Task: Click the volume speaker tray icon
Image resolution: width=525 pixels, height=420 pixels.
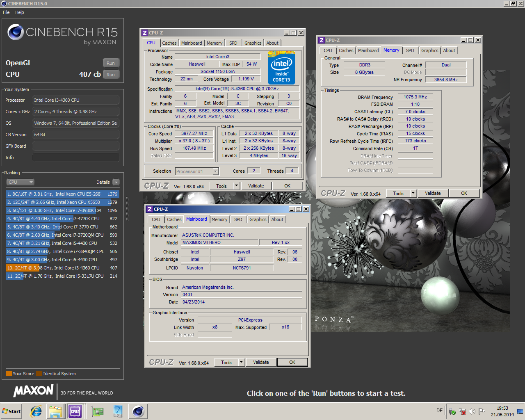Action: 472,411
